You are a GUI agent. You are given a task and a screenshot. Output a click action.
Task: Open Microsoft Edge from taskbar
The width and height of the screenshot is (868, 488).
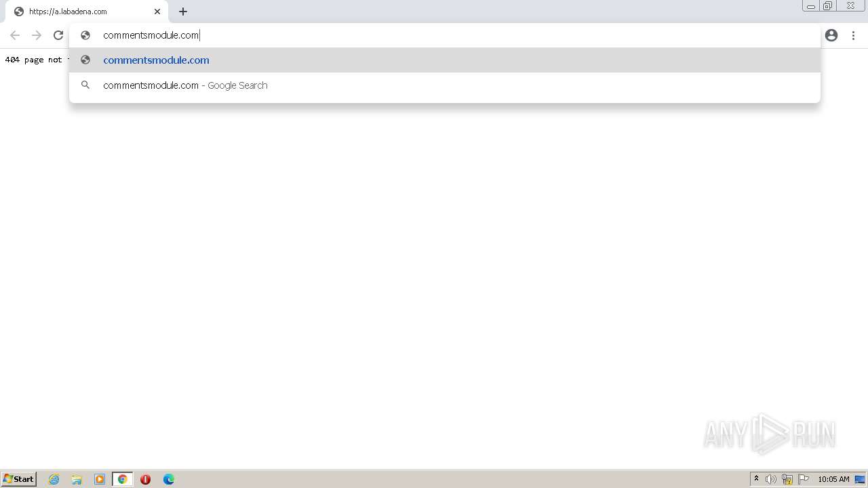coord(168,479)
